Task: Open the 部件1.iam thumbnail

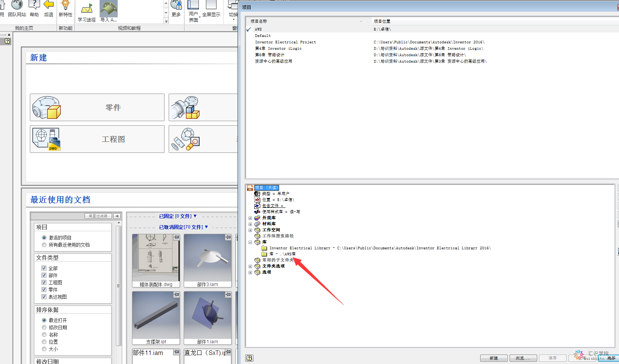Action: [207, 318]
